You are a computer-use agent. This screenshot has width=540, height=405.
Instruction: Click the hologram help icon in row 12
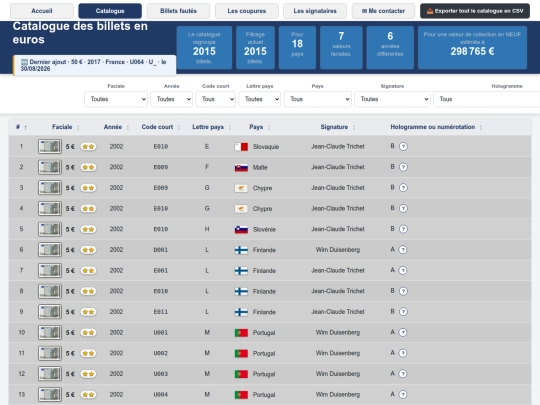pos(403,374)
